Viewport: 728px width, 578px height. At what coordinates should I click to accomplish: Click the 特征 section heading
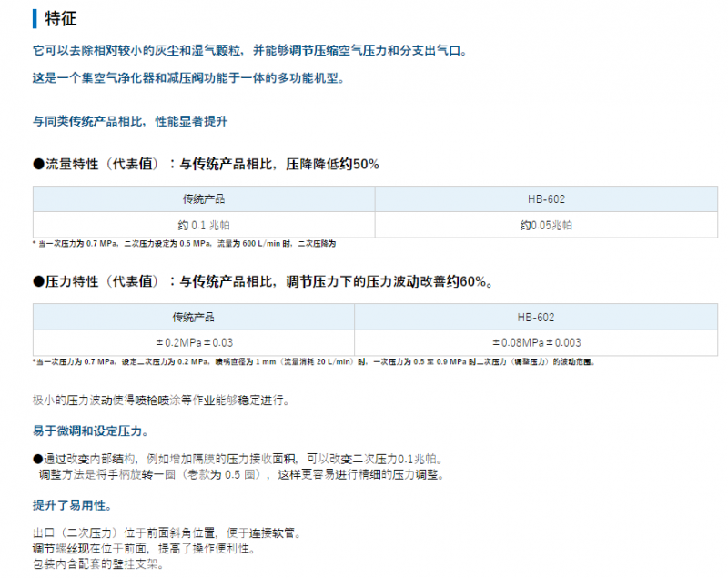[59, 17]
